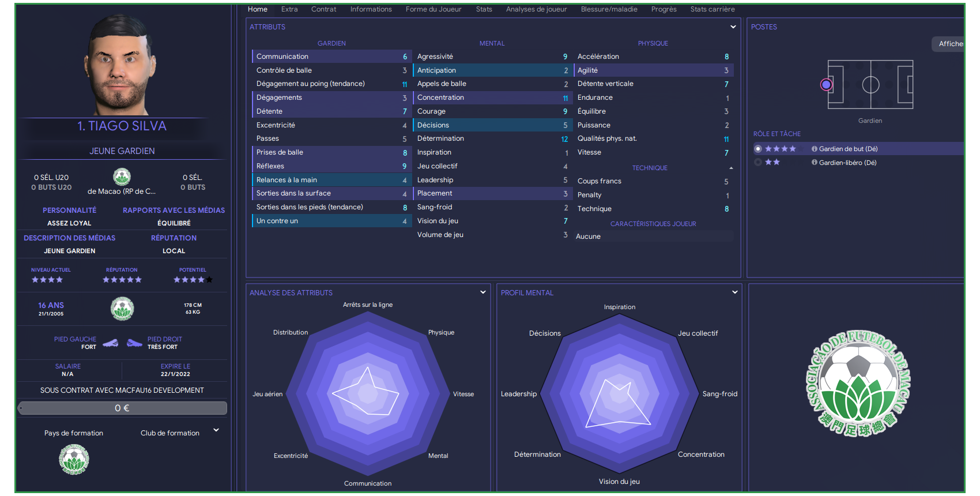Click the club badge under the player name
980x496 pixels.
[122, 176]
